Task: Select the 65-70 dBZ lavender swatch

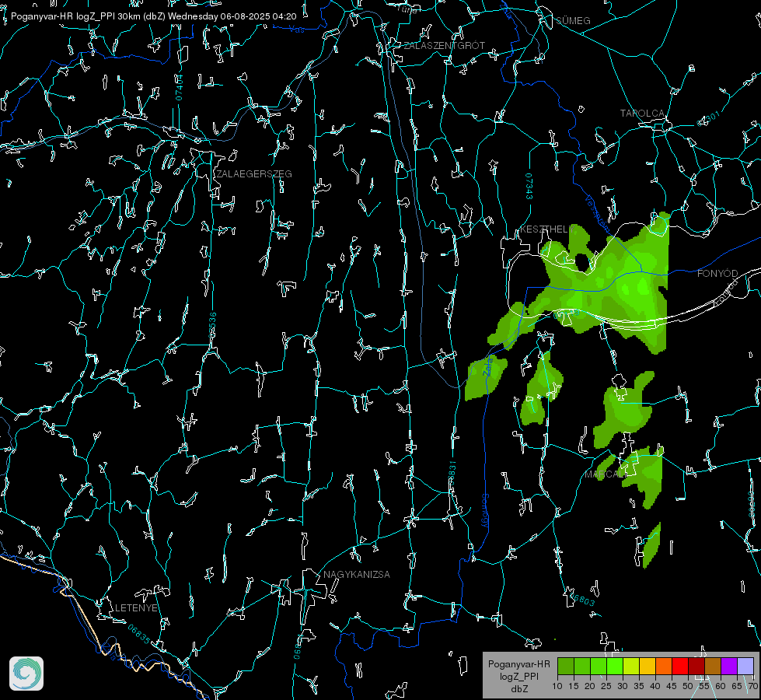Action: [745, 666]
